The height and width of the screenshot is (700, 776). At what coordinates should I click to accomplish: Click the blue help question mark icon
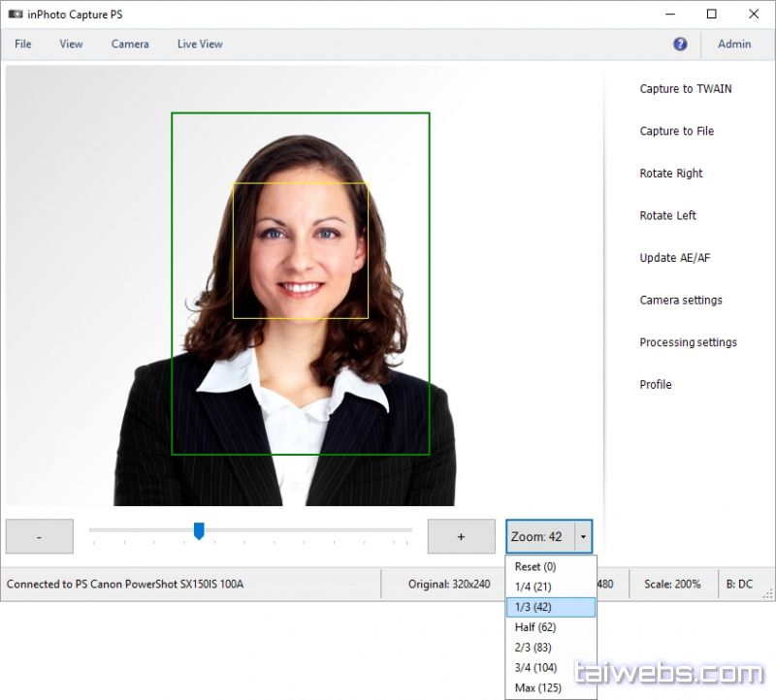680,44
